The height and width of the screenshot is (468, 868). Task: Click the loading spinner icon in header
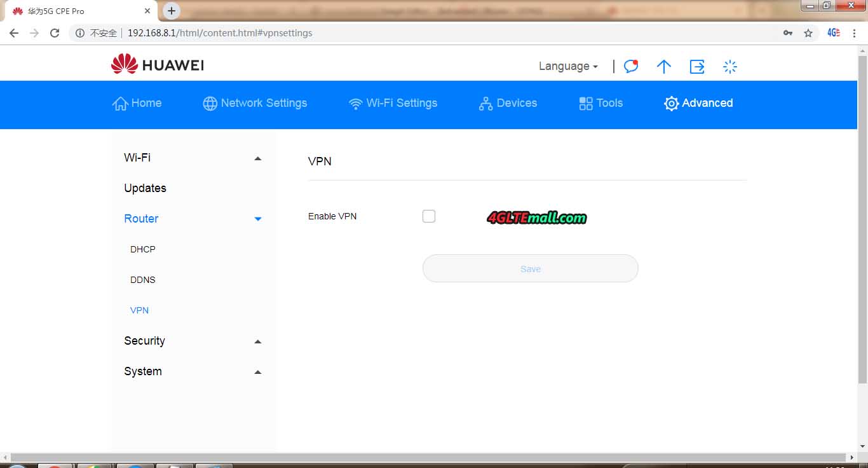(730, 66)
